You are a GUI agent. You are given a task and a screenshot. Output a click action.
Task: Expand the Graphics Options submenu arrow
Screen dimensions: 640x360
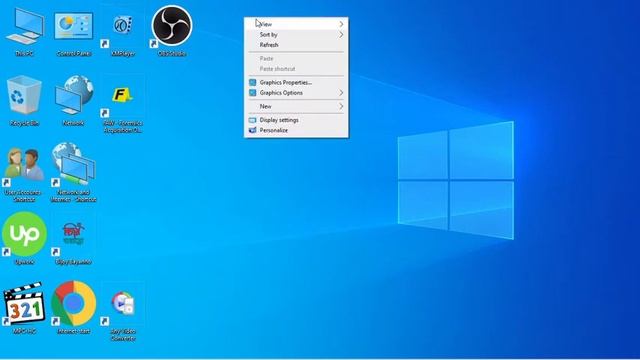click(x=341, y=93)
